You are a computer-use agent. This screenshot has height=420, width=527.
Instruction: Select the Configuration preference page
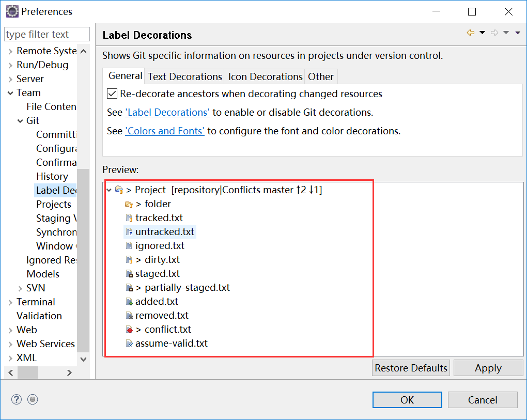pos(56,148)
